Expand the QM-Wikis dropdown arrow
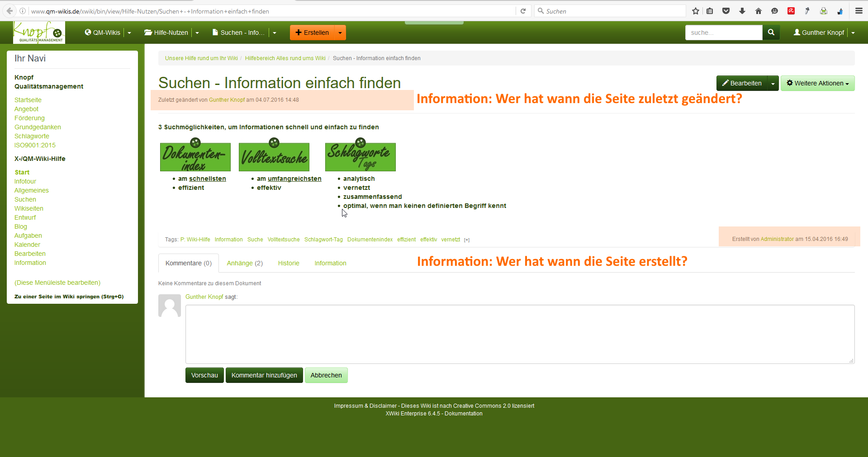868x457 pixels. pyautogui.click(x=129, y=33)
